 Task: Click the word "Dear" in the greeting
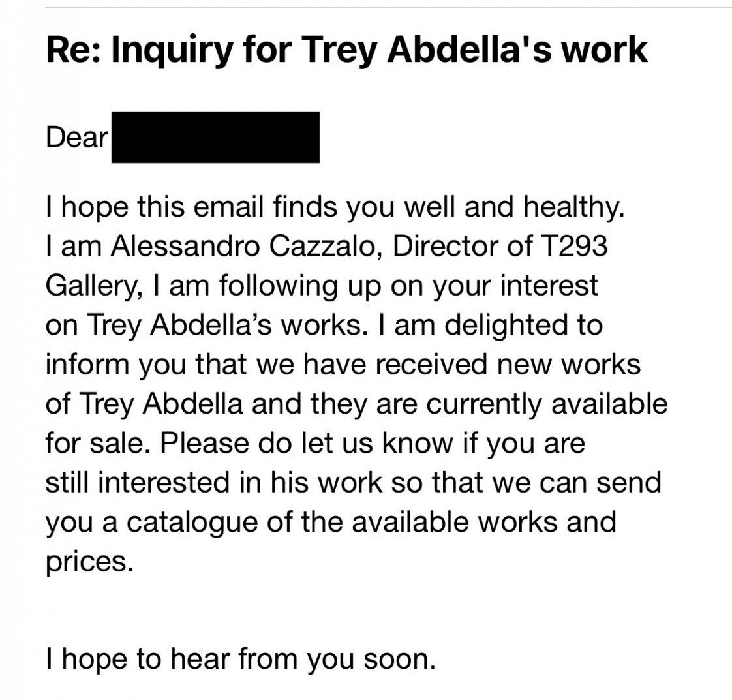click(76, 138)
